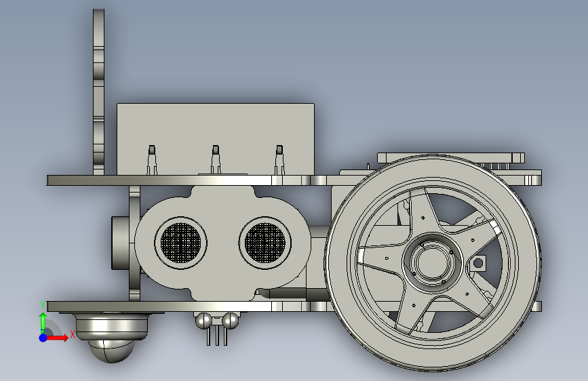Pick the leftmost standoff on the top plate
The height and width of the screenshot is (381, 588).
click(x=151, y=160)
